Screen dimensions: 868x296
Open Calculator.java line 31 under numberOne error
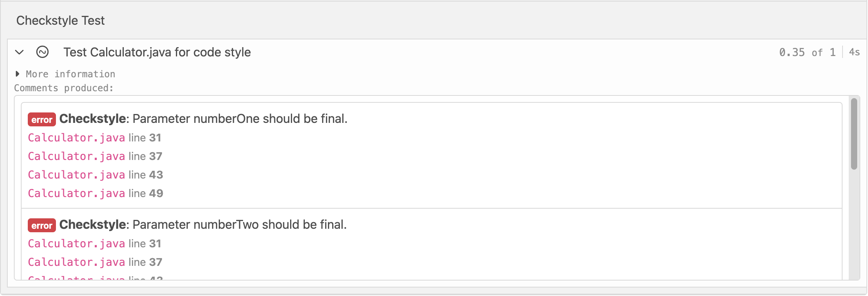pos(76,138)
